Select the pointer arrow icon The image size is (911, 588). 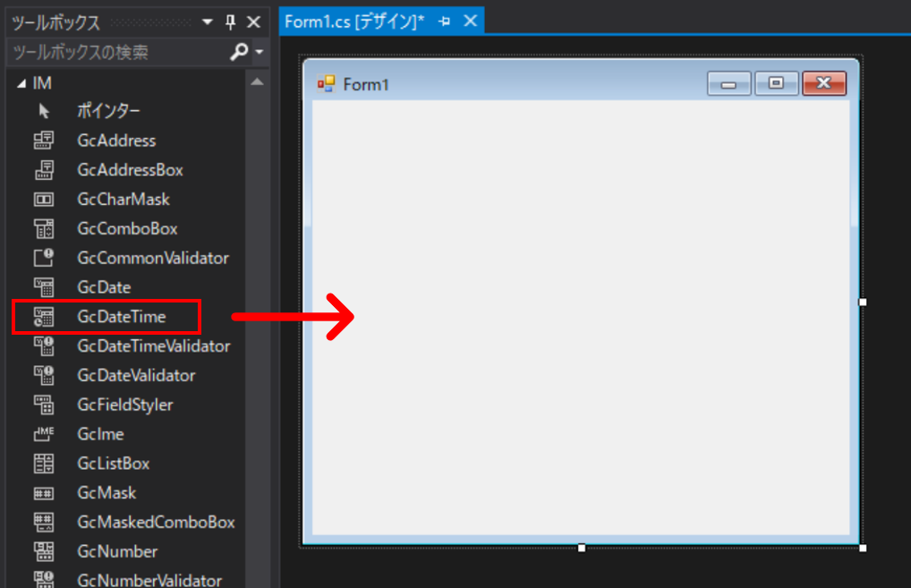point(44,111)
